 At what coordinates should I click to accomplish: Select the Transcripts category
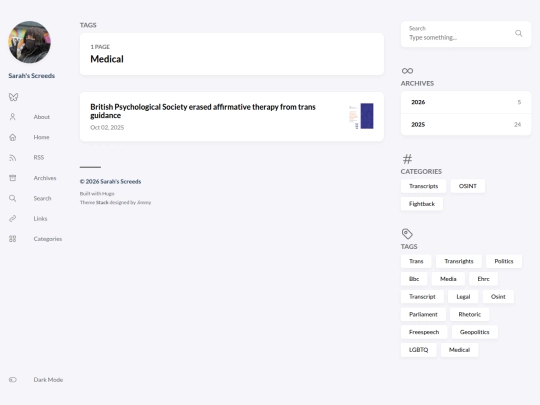click(x=423, y=186)
